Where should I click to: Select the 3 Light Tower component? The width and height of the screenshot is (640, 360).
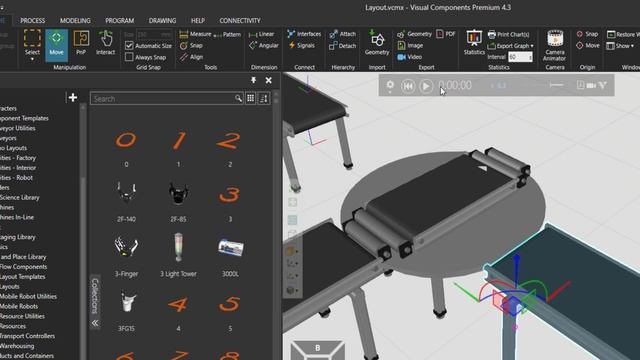click(178, 247)
